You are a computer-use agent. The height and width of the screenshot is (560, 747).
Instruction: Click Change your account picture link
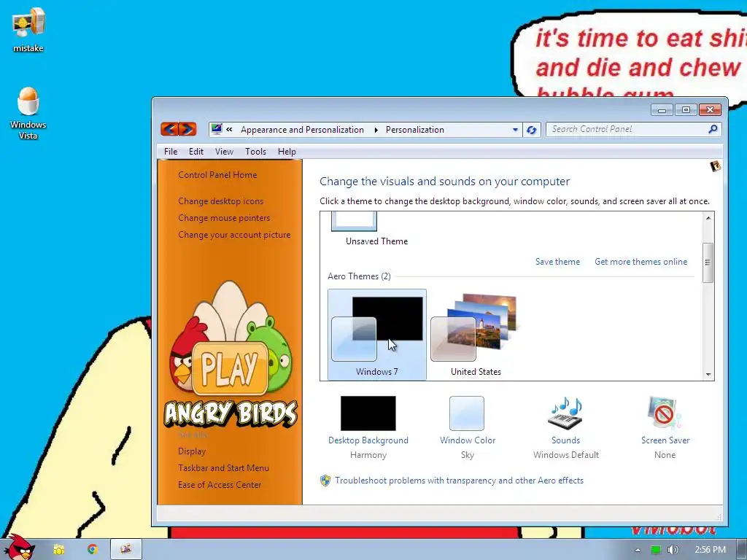234,234
